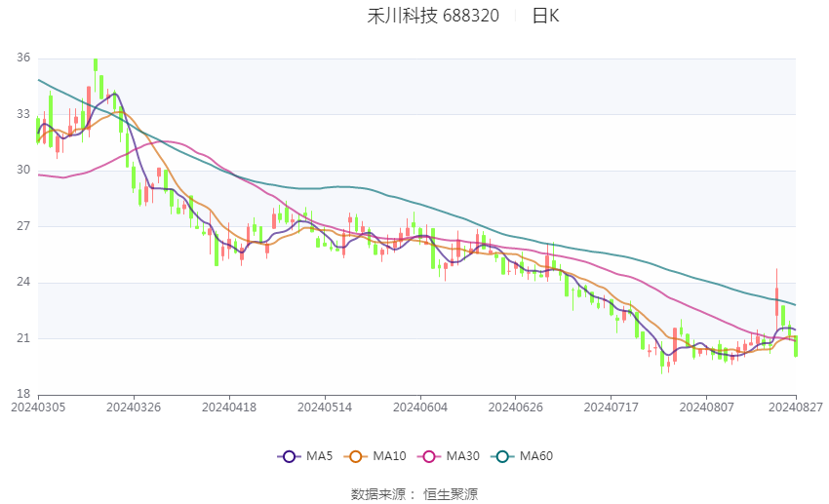Click the y-axis value 33
829x504 pixels.
[x=23, y=114]
